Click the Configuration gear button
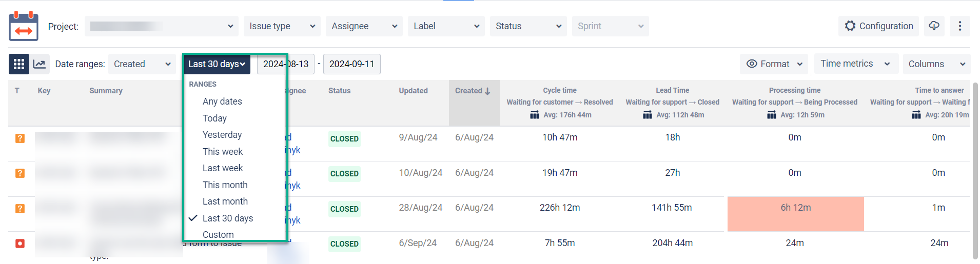Viewport: 980px width, 264px height. [x=879, y=26]
